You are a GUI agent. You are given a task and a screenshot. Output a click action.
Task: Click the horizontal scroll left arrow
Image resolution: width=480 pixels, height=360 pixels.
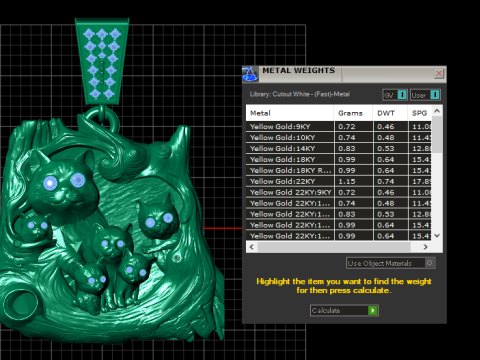(252, 247)
